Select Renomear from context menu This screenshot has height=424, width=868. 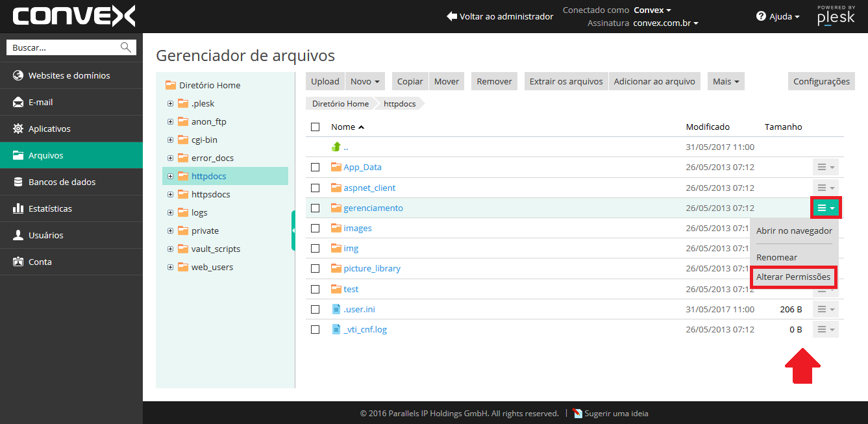point(776,257)
